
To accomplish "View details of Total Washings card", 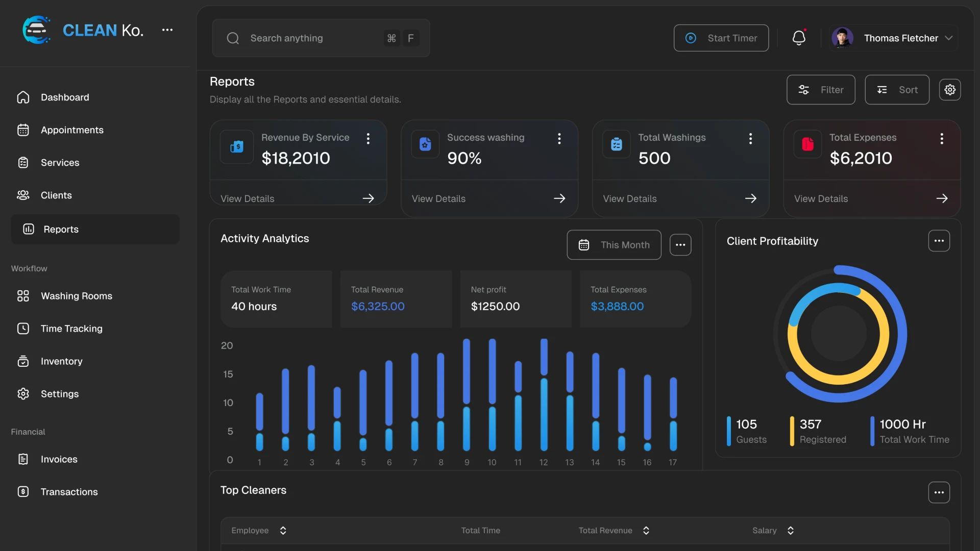I will tap(630, 198).
